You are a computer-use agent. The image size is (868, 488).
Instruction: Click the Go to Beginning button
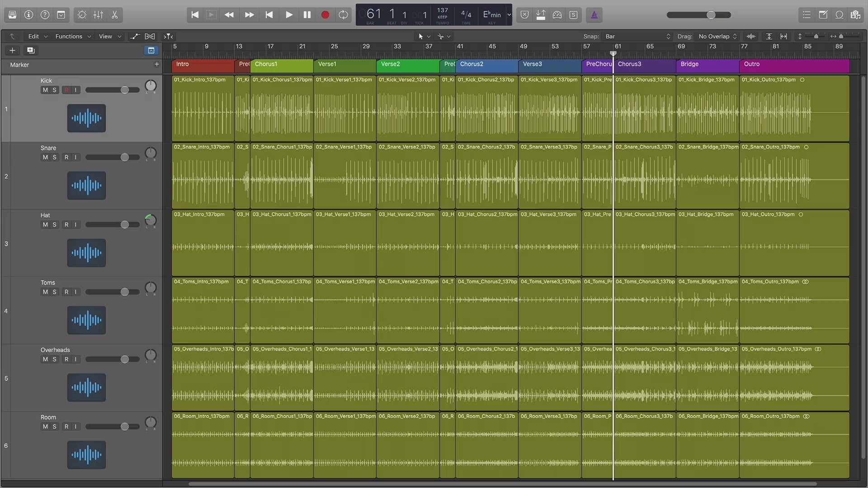[x=195, y=15]
